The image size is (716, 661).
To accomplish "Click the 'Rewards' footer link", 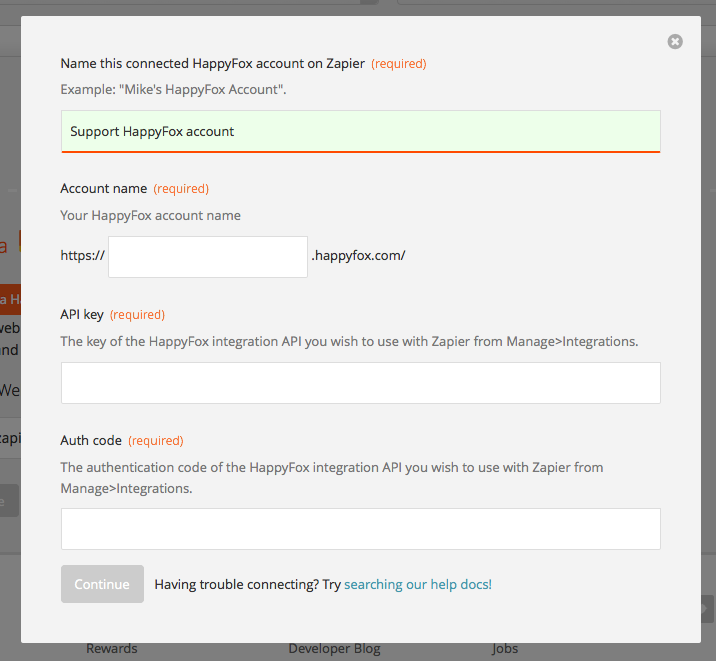I will pyautogui.click(x=112, y=649).
